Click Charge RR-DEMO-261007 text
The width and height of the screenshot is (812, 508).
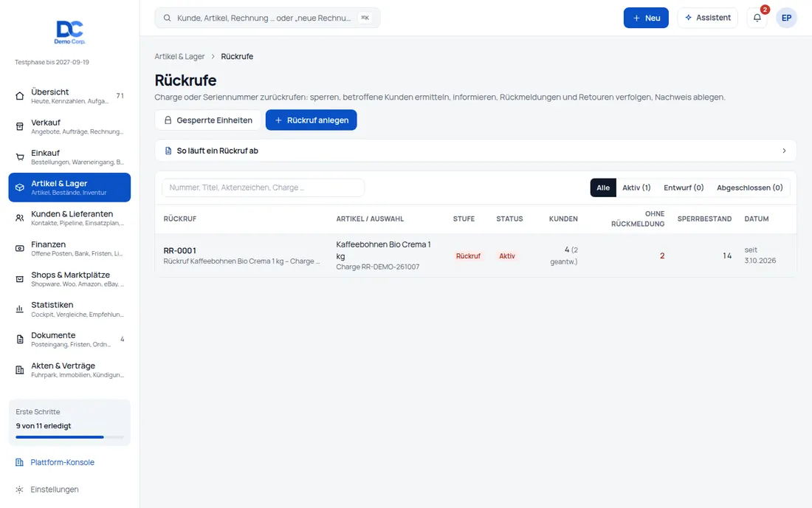coord(377,267)
